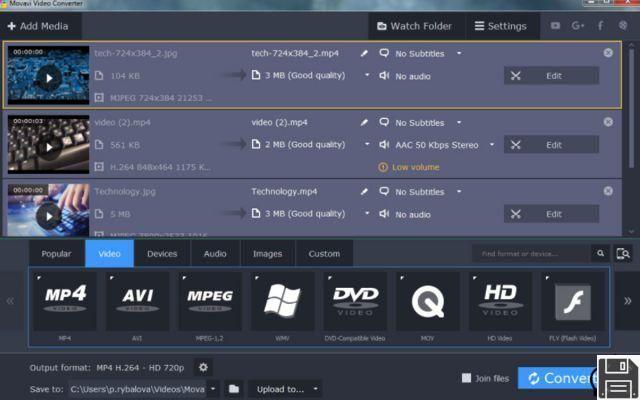Viewport: 640px width, 400px height.
Task: Play the video (2).mp4 thumbnail preview
Action: click(x=49, y=147)
